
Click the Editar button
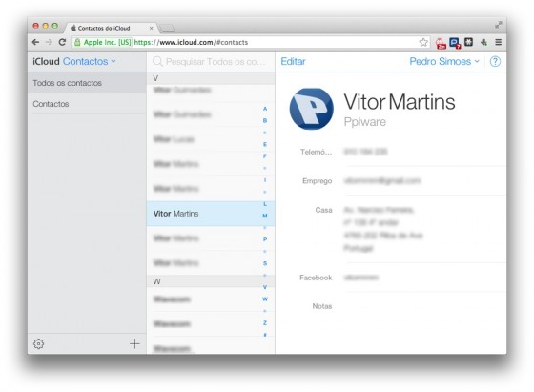tap(293, 61)
